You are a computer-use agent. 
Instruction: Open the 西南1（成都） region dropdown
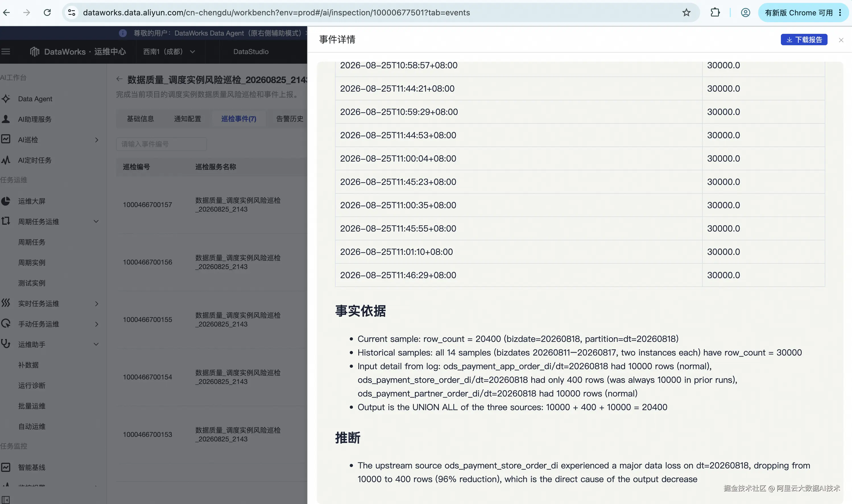click(x=169, y=51)
